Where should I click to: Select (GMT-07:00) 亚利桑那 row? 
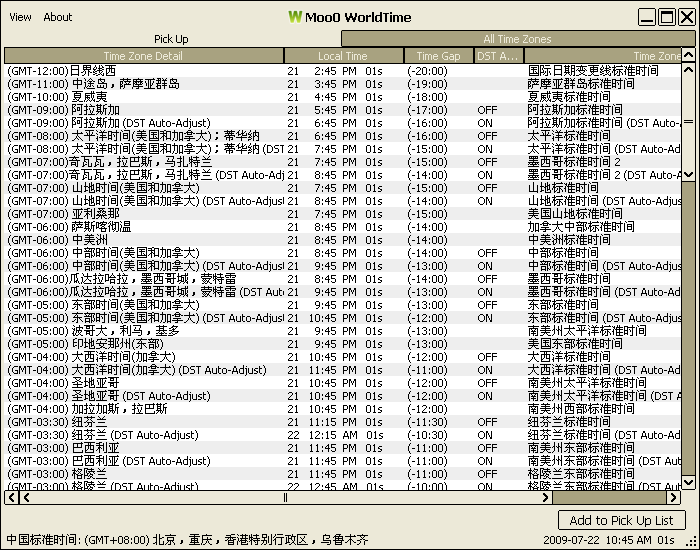pos(343,214)
